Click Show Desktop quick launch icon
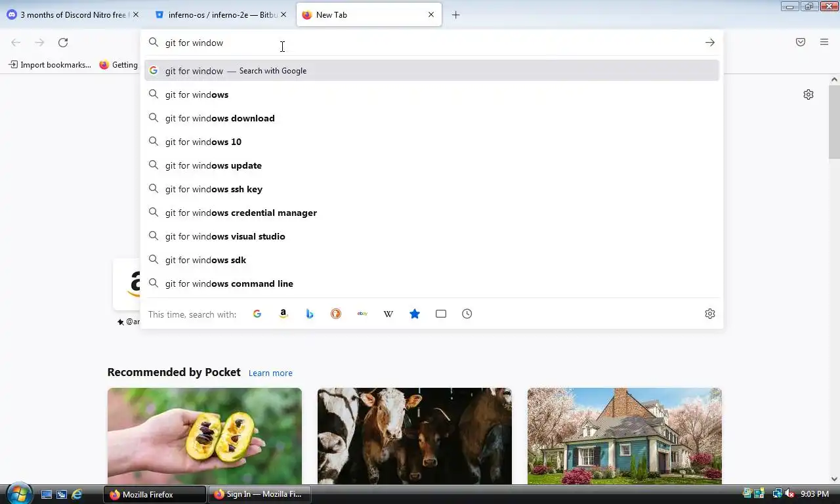The width and height of the screenshot is (840, 504). (47, 494)
